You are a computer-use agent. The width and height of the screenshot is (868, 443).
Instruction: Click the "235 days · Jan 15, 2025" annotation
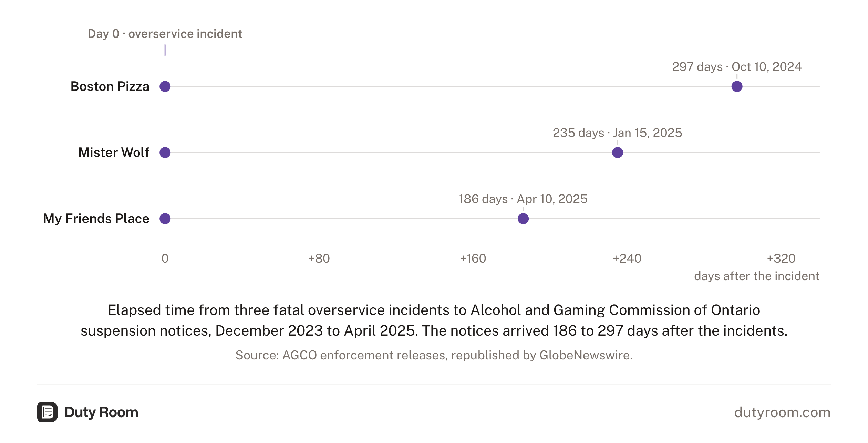(618, 133)
